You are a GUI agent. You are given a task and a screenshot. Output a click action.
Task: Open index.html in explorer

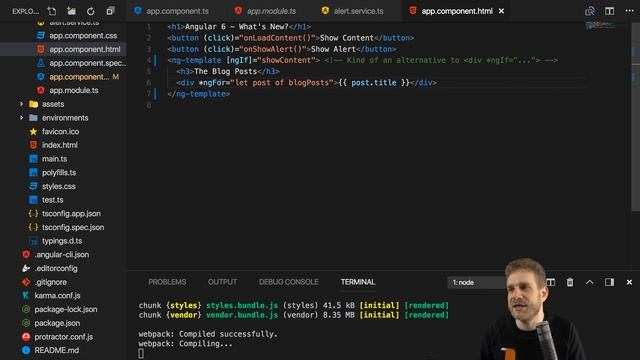point(60,145)
